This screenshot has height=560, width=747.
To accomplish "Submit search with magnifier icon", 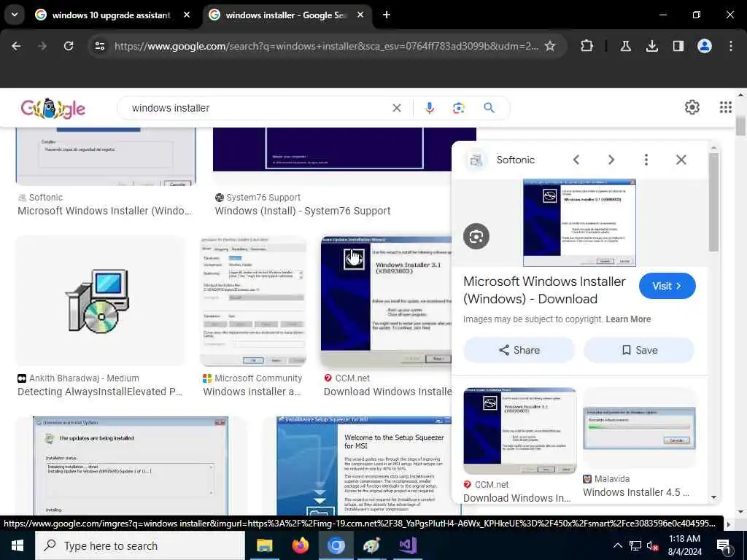I will (x=489, y=108).
